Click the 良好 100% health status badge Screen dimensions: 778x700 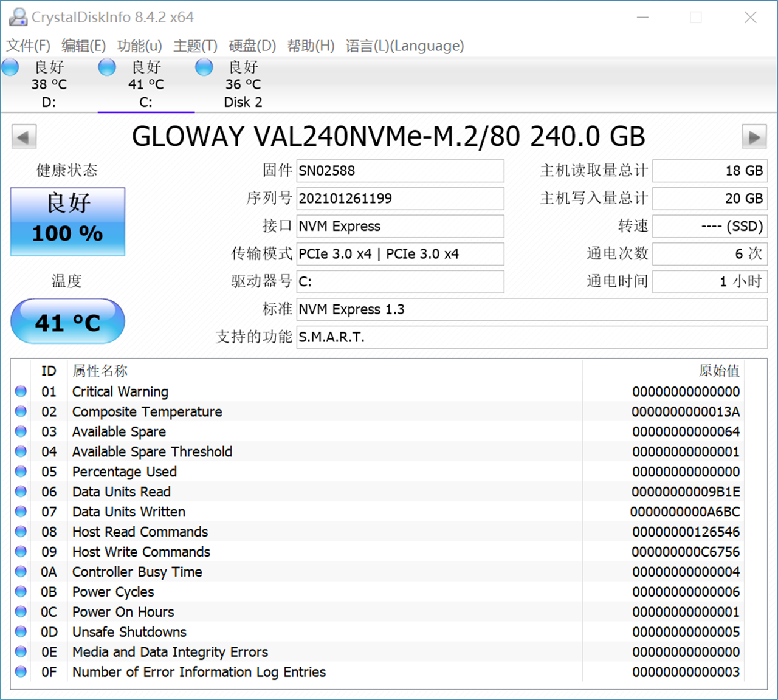tap(67, 221)
